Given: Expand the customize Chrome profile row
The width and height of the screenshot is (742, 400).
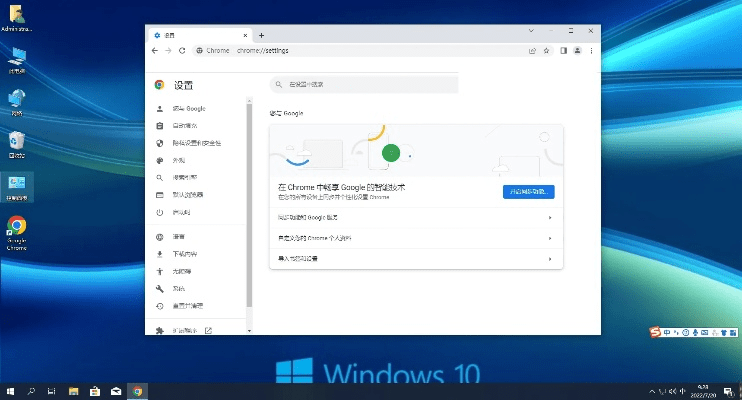Looking at the screenshot, I should [x=416, y=238].
